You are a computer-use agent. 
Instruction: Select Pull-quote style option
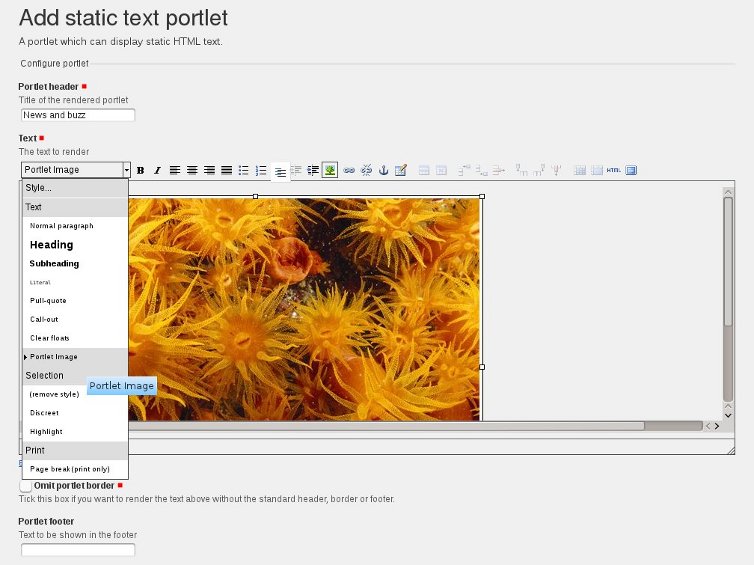point(48,301)
